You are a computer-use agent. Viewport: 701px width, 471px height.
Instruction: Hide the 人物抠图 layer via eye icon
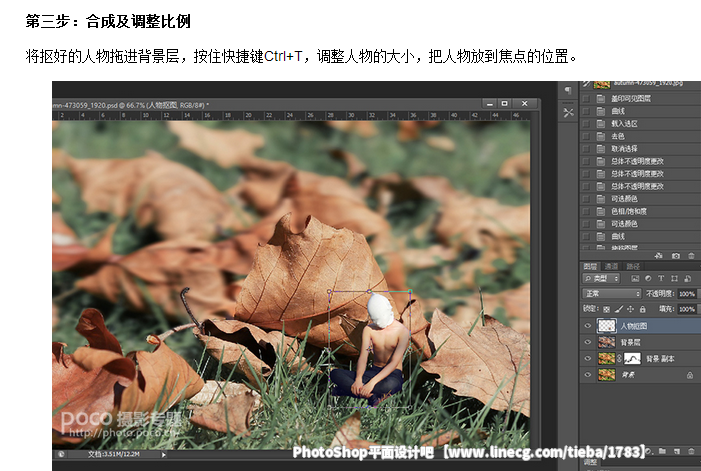pos(587,326)
